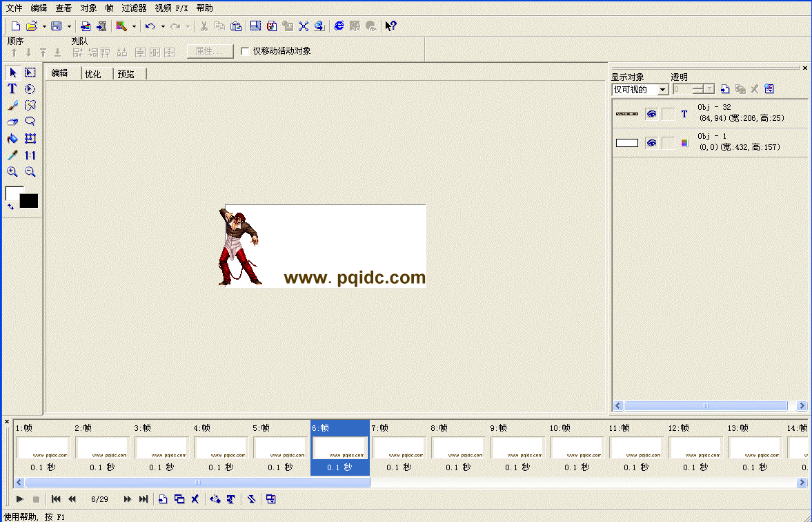Click the Open folder toolbar icon
This screenshot has width=812, height=522.
(x=32, y=26)
